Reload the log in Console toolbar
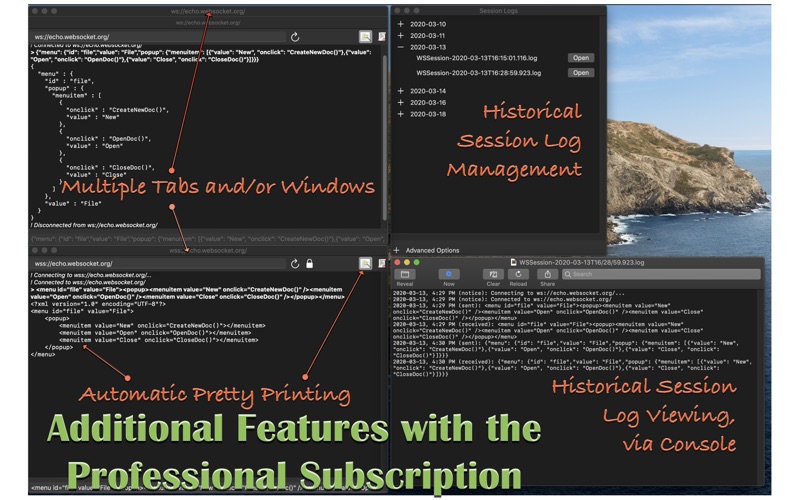This screenshot has height=500, width=800. pyautogui.click(x=518, y=274)
